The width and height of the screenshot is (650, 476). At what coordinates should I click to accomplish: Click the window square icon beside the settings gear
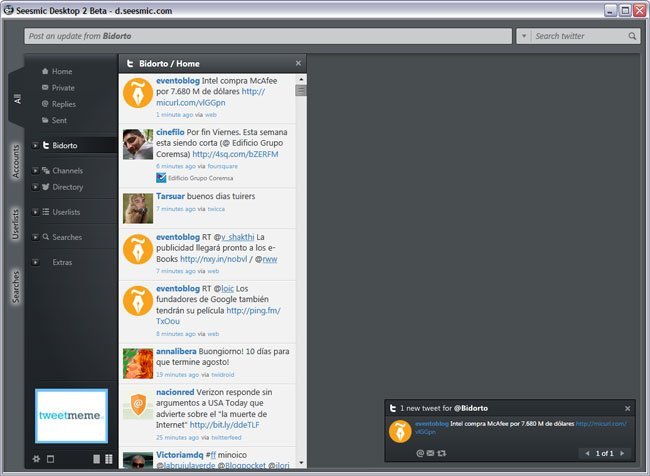tap(51, 459)
